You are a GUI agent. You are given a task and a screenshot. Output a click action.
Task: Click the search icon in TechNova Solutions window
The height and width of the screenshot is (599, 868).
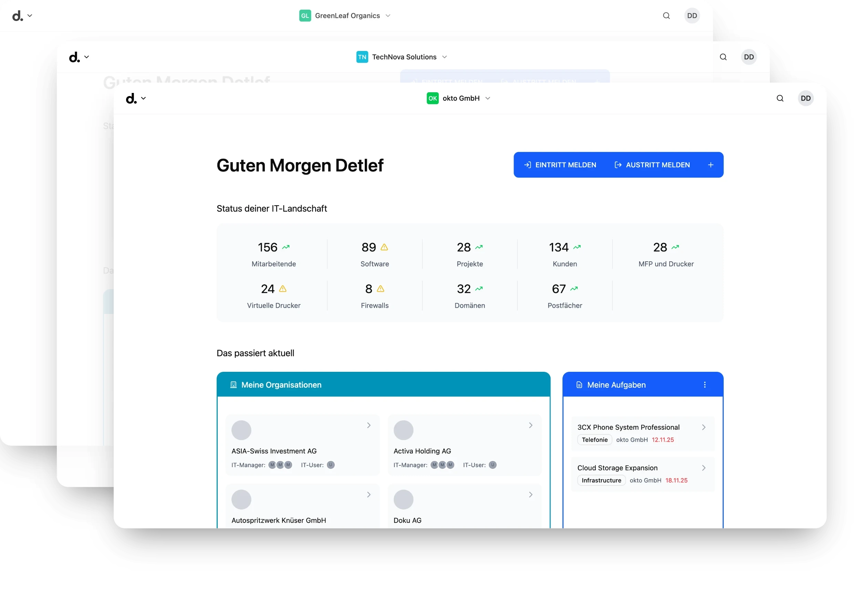coord(723,57)
